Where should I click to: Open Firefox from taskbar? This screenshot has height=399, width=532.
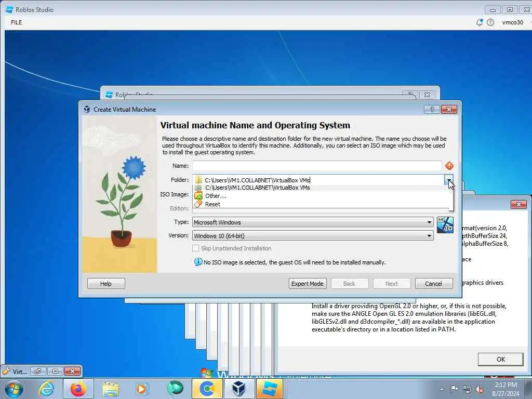[78, 389]
